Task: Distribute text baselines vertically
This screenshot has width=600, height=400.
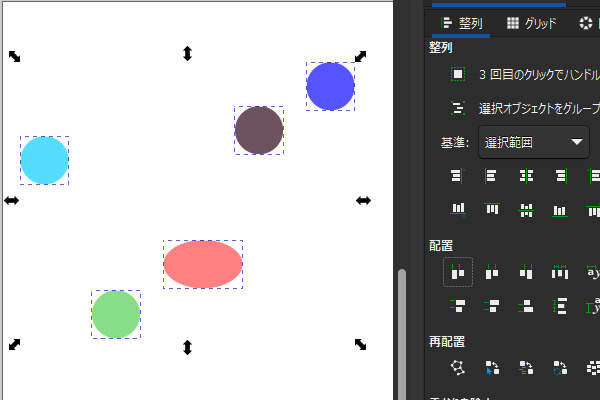Action: tap(593, 306)
